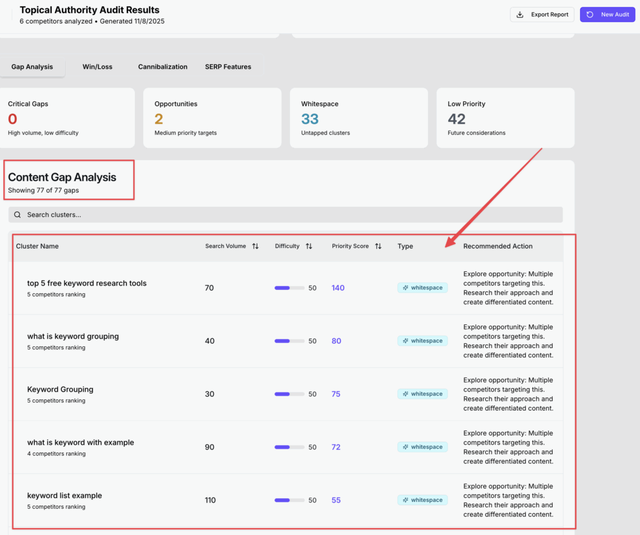Open the Cannibalization tab
The height and width of the screenshot is (535, 640).
[162, 67]
